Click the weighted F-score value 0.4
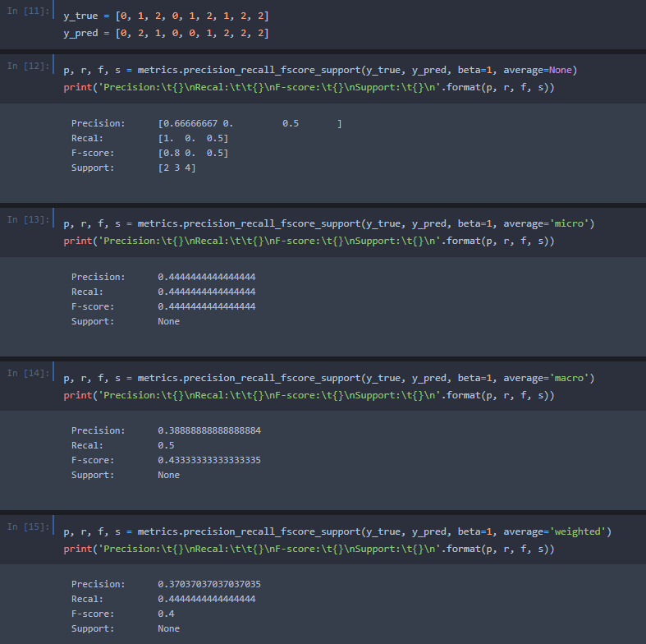 point(166,614)
